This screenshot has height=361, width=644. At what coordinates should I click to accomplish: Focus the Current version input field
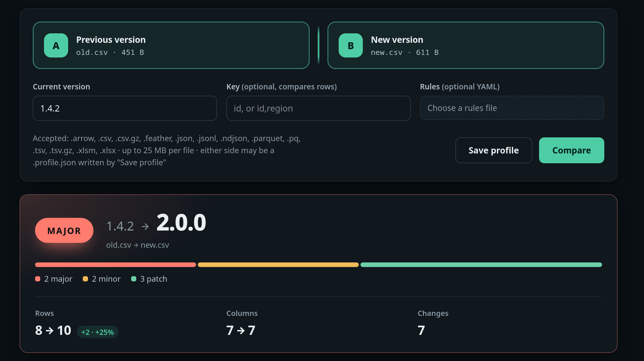point(125,108)
